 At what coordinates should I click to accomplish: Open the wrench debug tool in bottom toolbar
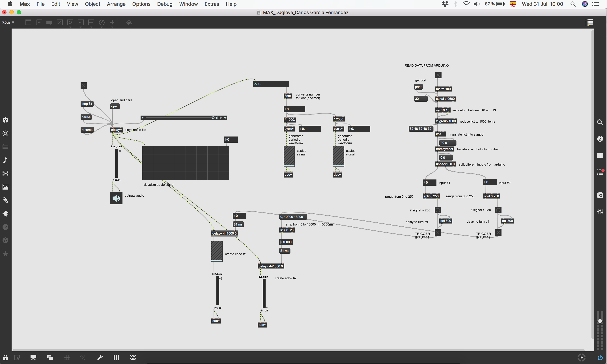pos(100,357)
